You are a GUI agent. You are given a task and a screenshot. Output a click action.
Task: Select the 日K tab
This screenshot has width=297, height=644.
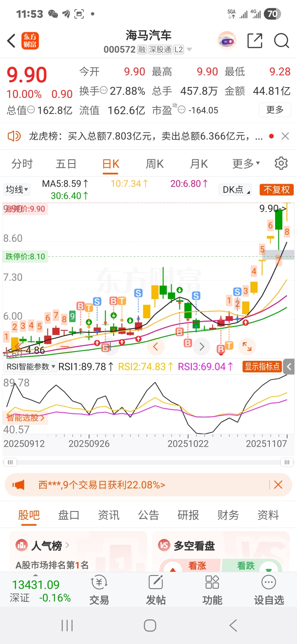pos(111,164)
